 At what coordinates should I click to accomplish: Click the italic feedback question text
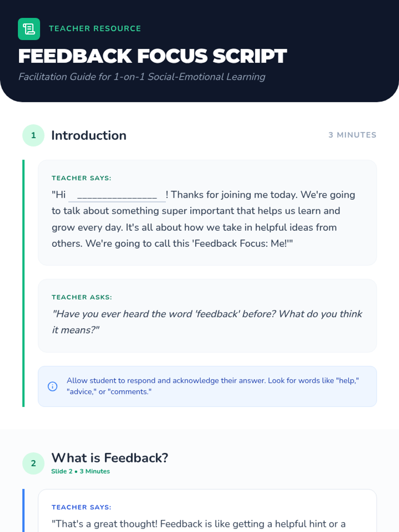point(207,322)
